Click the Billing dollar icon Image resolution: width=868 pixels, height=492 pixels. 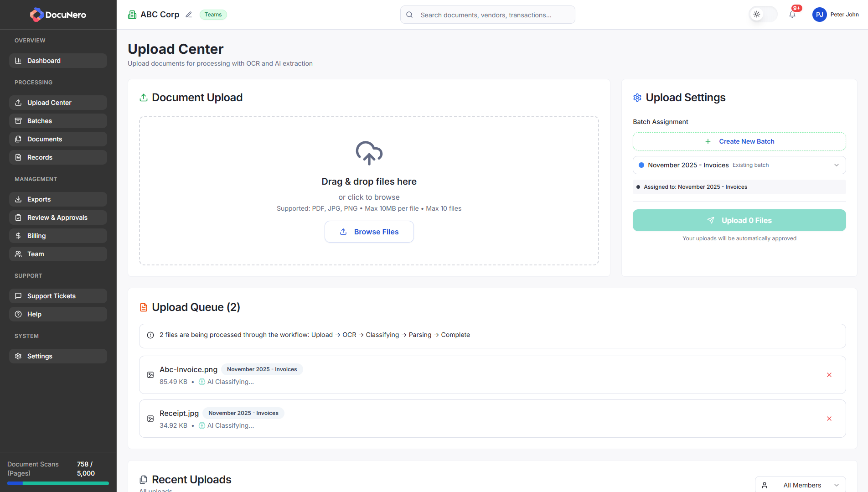pyautogui.click(x=18, y=236)
